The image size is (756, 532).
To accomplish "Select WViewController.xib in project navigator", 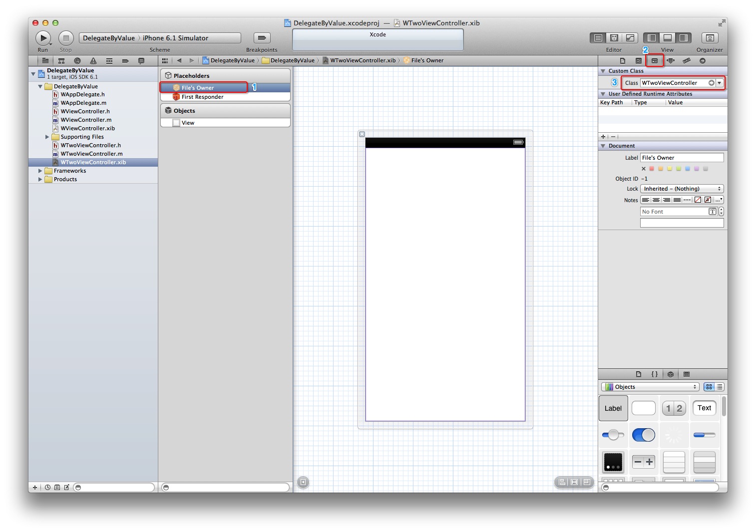I will (87, 128).
